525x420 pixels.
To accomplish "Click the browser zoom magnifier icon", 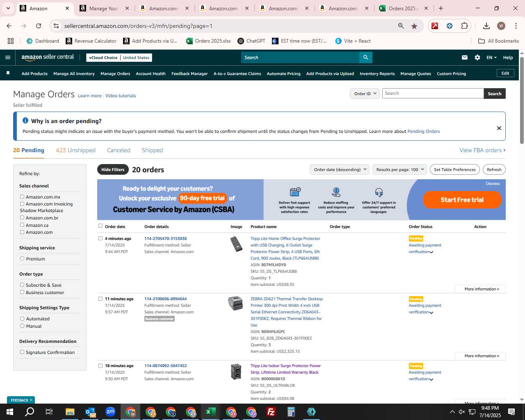I will point(401,26).
